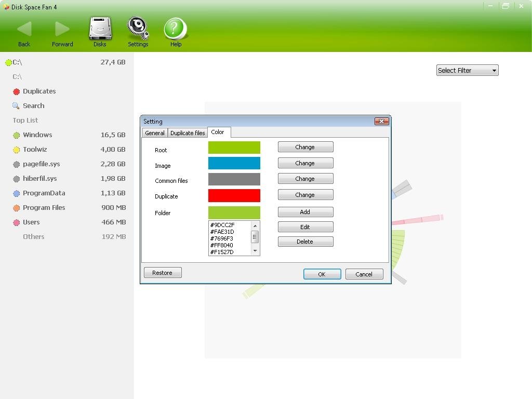Click the color list scrollbar thumb
The image size is (532, 399).
[x=255, y=237]
